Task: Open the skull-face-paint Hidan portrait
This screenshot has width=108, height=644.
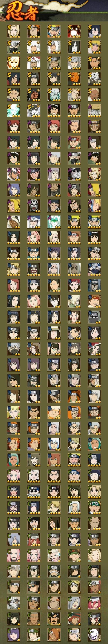Action: coord(34,205)
